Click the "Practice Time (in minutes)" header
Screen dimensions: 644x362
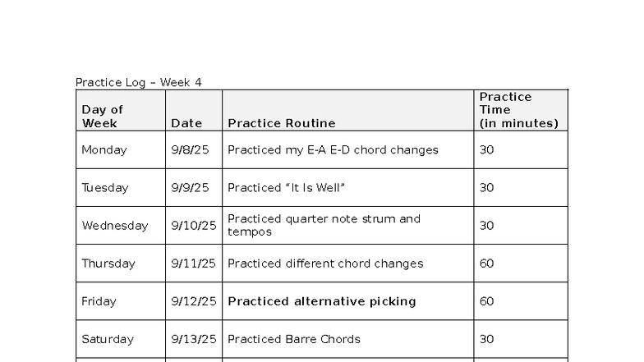pos(518,110)
